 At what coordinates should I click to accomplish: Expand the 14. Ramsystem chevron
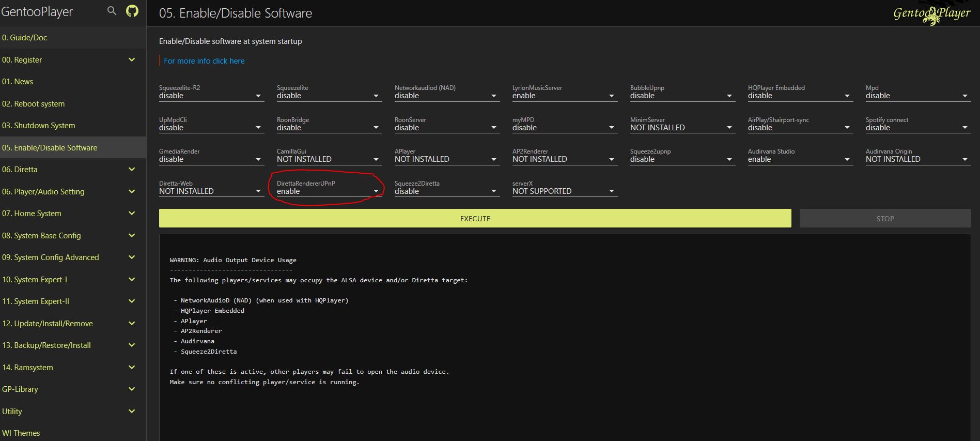[x=132, y=367]
